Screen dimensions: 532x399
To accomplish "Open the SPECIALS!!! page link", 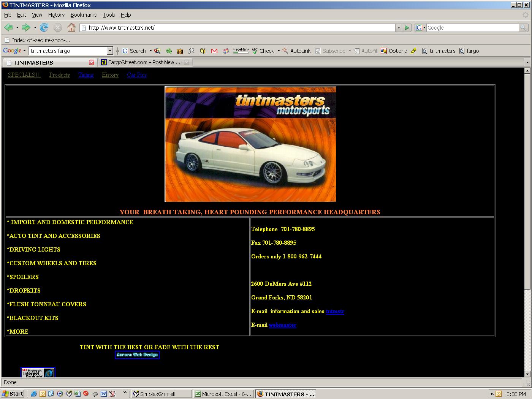I will coord(24,75).
